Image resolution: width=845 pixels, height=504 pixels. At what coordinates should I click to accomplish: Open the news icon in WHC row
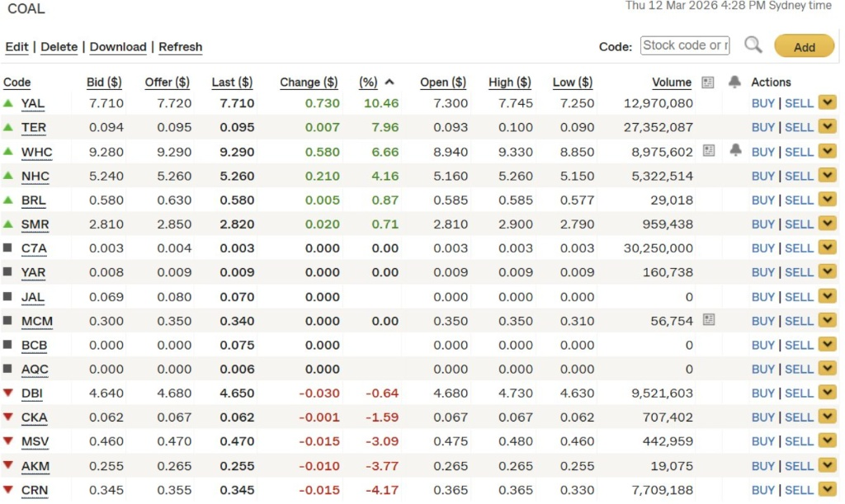pos(708,151)
